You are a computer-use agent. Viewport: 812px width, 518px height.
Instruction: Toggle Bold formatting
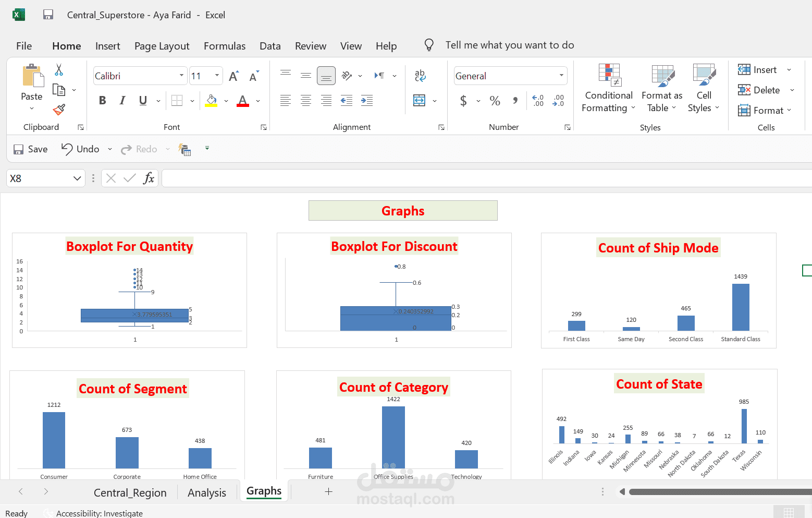click(103, 101)
